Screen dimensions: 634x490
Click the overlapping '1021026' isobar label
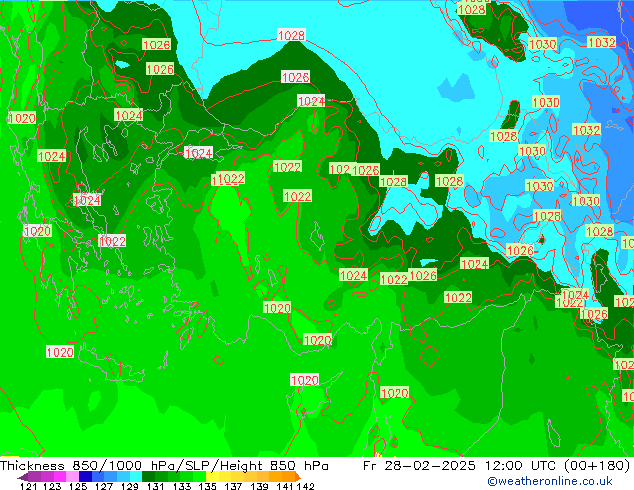point(354,169)
